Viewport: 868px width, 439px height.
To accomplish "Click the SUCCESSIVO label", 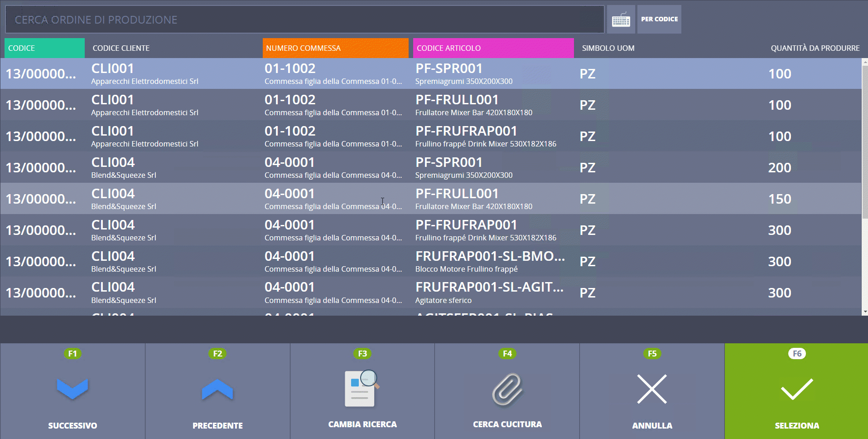I will pos(72,426).
